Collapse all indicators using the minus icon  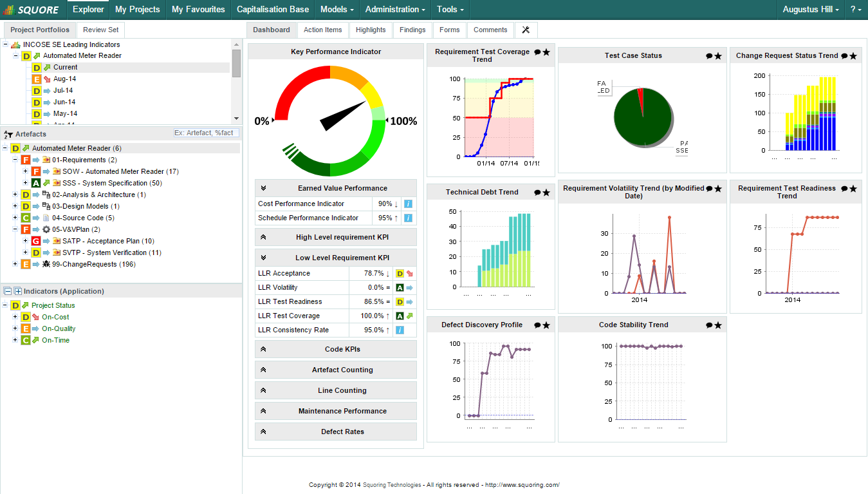pos(8,291)
